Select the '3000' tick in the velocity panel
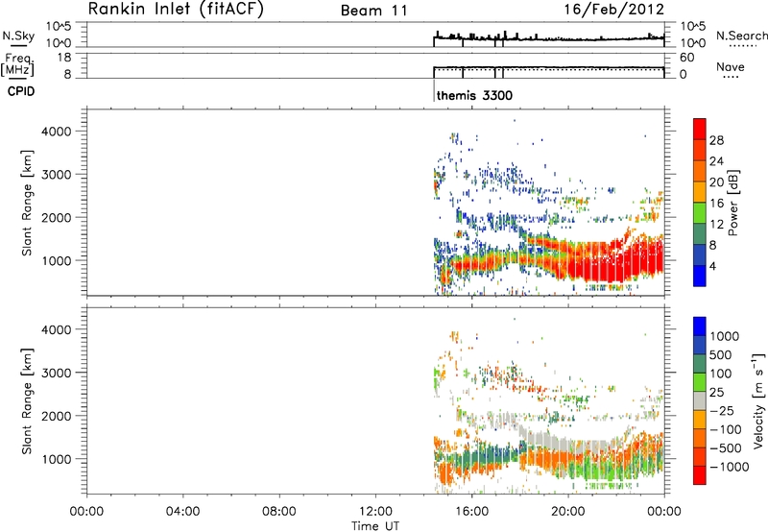Image resolution: width=768 pixels, height=532 pixels. click(59, 373)
